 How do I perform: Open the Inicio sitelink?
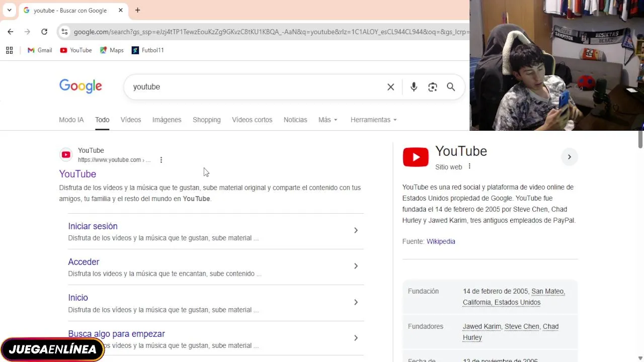(78, 298)
